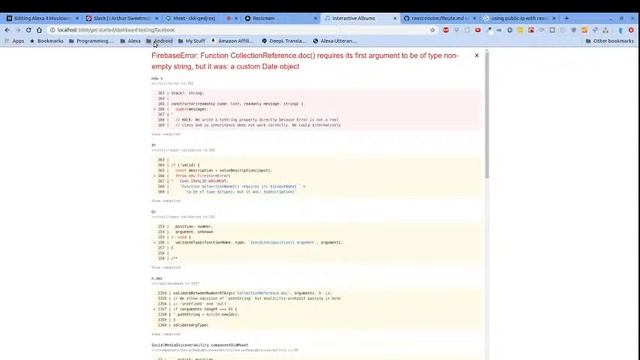Open the red Adblock stop-sign extension
Image resolution: width=640 pixels, height=360 pixels.
pos(446,30)
